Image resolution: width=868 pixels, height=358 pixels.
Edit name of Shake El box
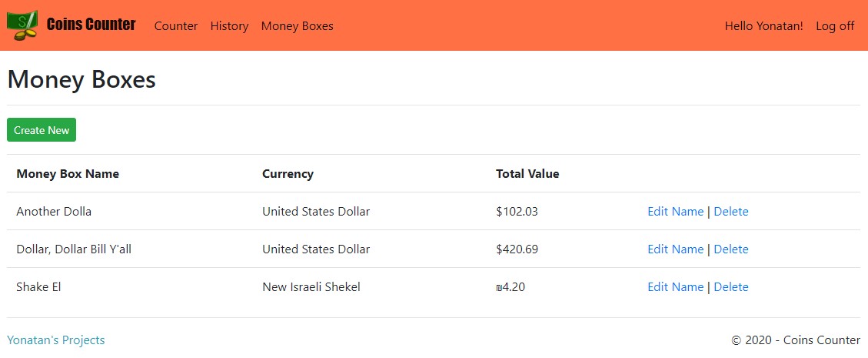(675, 287)
